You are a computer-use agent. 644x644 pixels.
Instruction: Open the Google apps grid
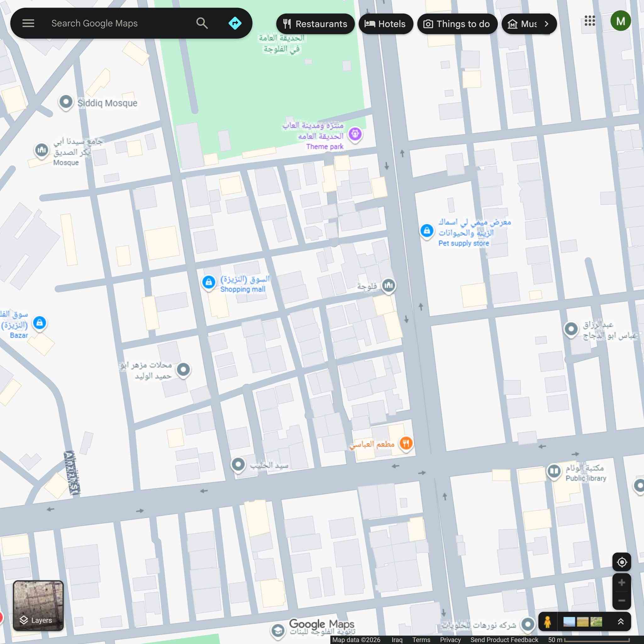pos(590,21)
